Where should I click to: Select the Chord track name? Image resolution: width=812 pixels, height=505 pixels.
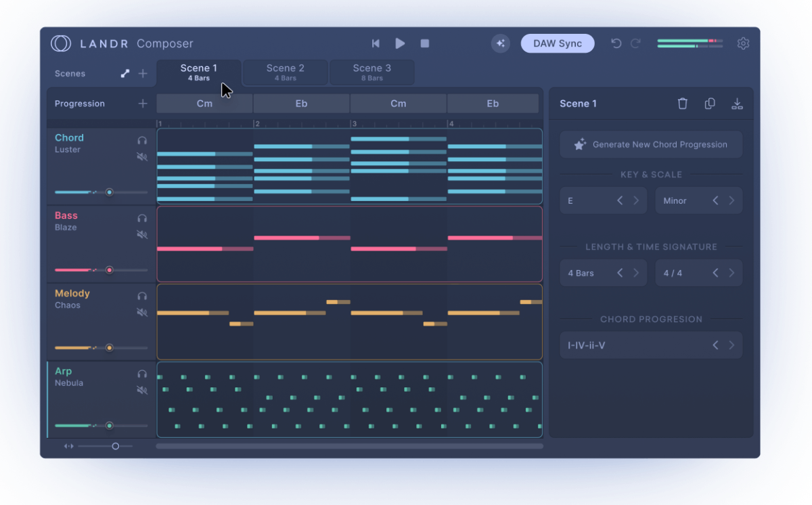(69, 137)
